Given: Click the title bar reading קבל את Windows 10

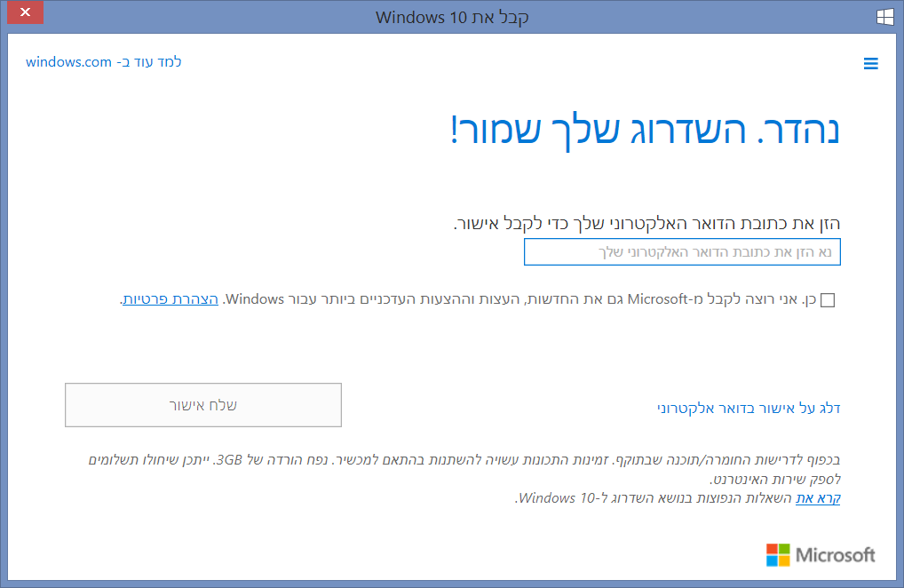Looking at the screenshot, I should 452,17.
